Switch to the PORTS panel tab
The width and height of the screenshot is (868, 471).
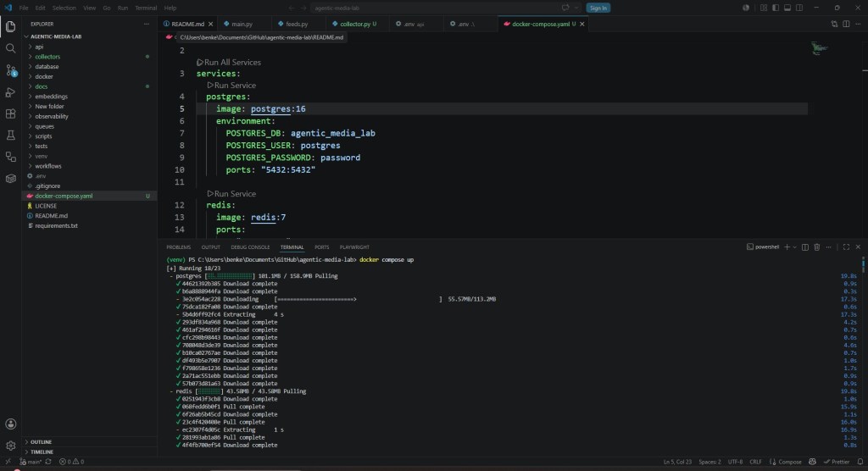321,247
